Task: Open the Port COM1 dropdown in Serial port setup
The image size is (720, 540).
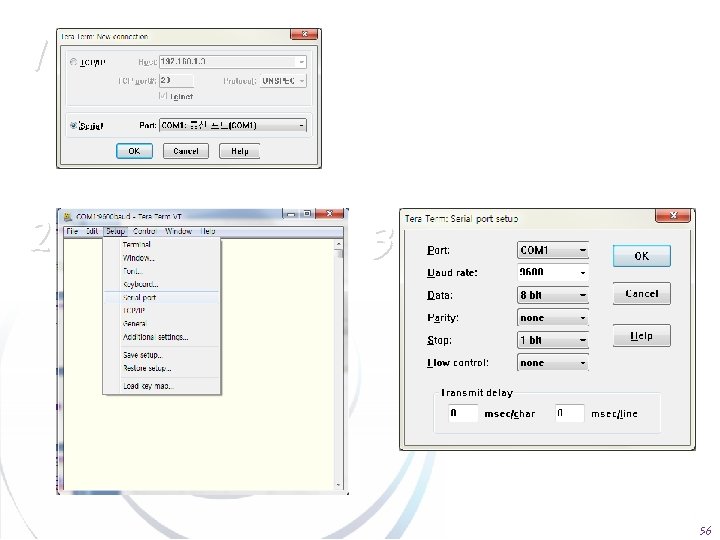Action: tap(553, 250)
